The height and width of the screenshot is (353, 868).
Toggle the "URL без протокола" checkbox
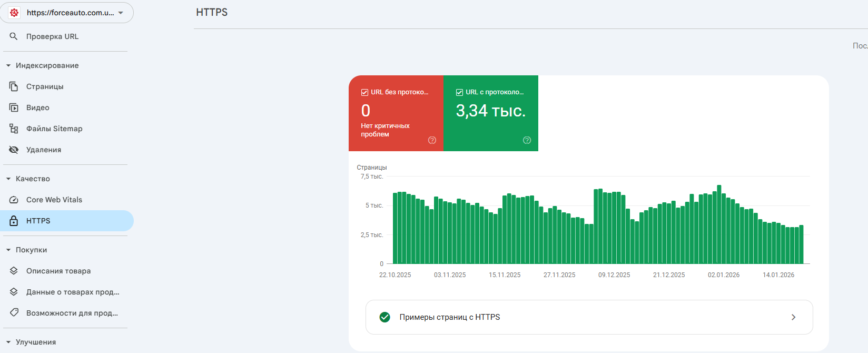(x=364, y=92)
